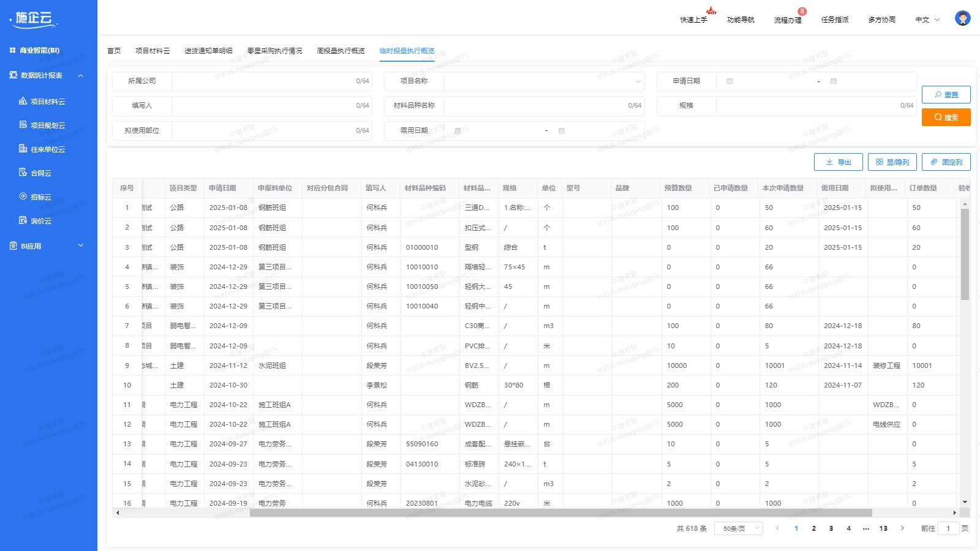Open 流程办理 with notification badge
This screenshot has width=980, height=551.
(788, 20)
